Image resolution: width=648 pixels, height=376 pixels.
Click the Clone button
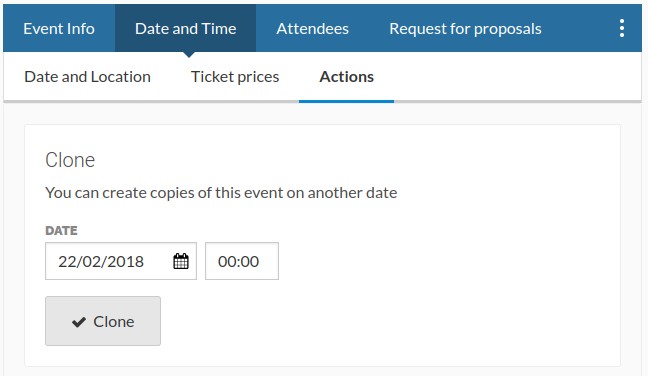[103, 321]
